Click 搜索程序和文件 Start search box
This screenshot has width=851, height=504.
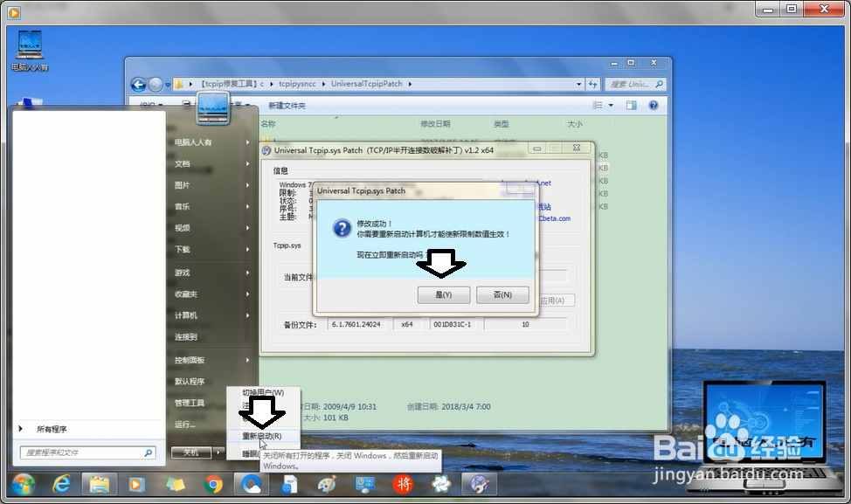pos(88,452)
